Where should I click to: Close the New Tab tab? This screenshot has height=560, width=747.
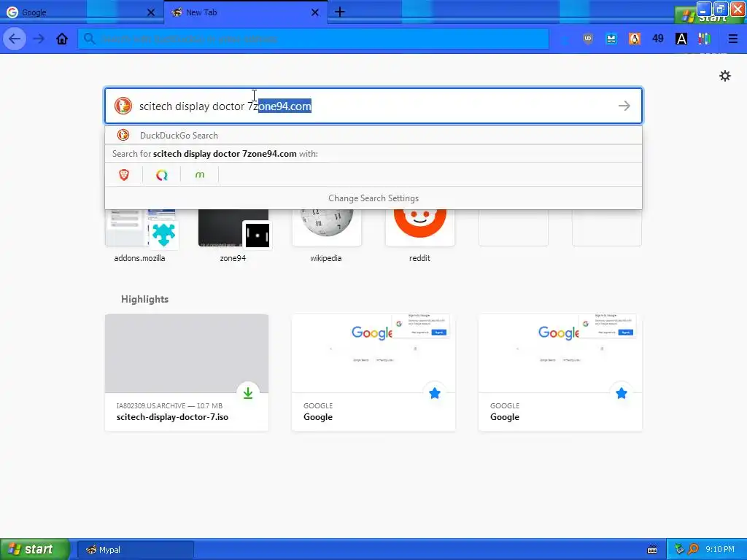coord(315,12)
